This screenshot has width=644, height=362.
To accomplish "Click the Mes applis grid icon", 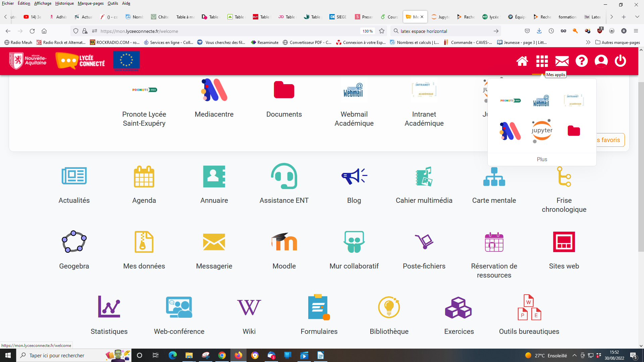I will (x=542, y=61).
